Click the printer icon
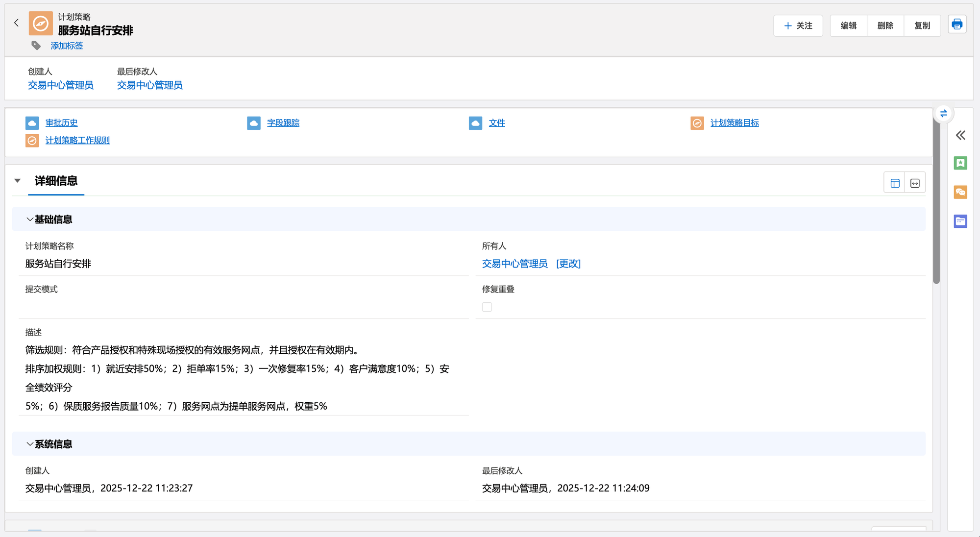 956,24
